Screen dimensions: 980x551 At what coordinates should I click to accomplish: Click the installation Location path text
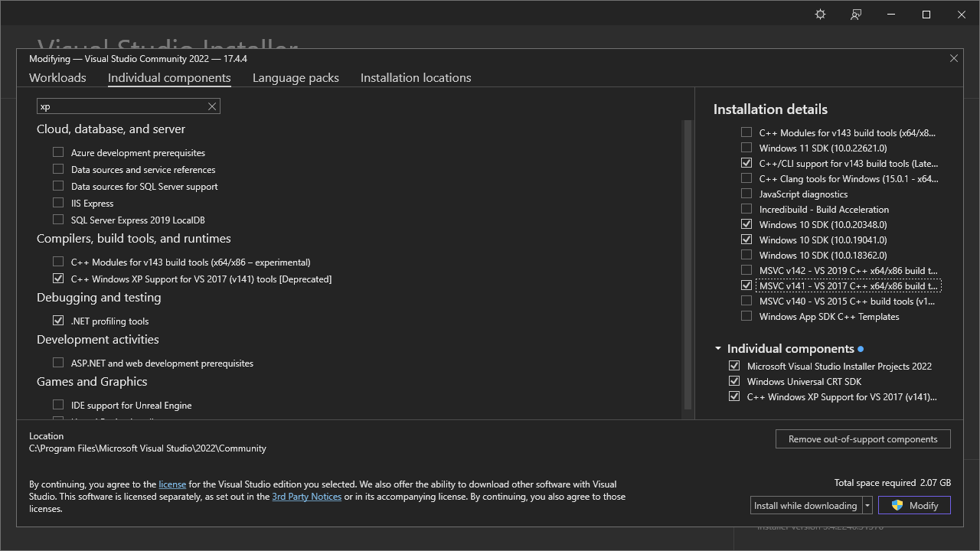pos(148,448)
